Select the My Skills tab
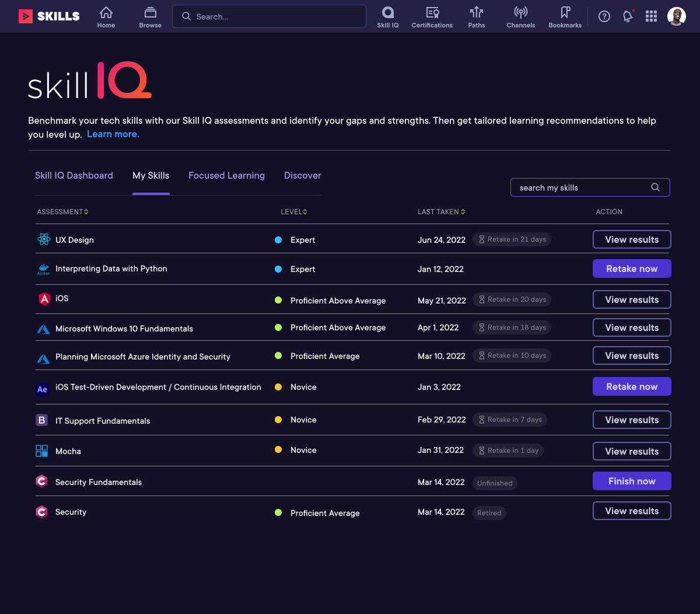Viewport: 700px width, 614px height. 151,176
